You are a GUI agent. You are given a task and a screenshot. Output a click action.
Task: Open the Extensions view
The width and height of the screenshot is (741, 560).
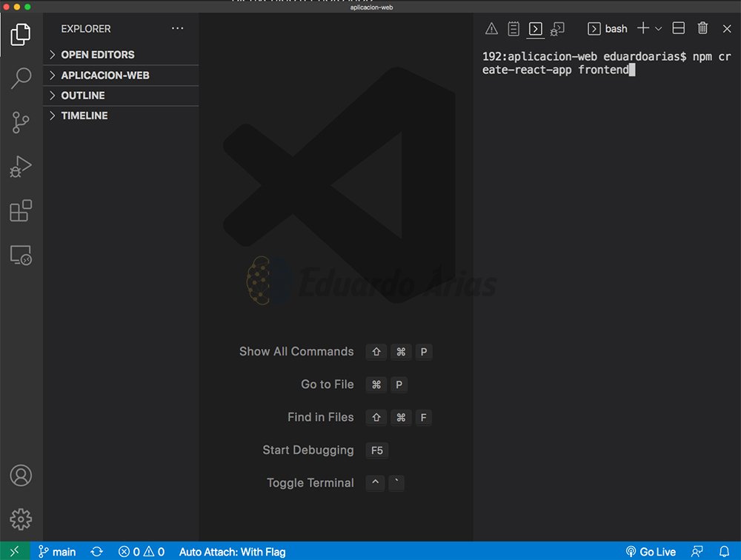[x=21, y=210]
